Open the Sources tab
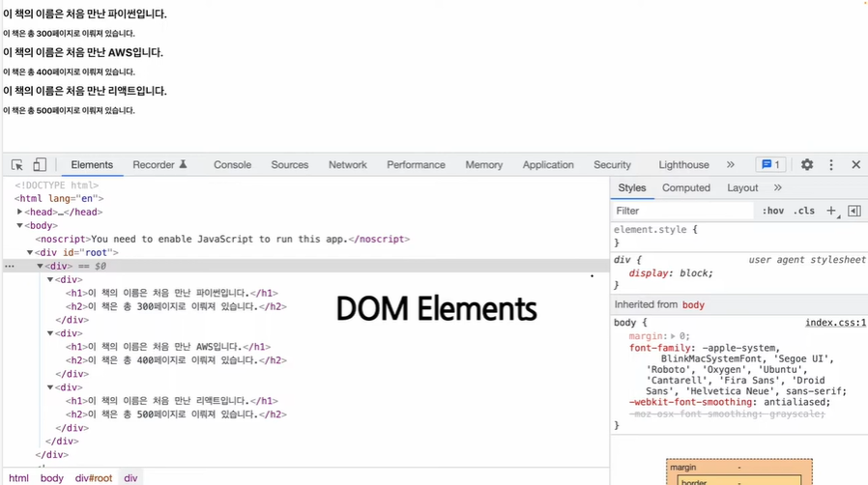 [x=290, y=165]
